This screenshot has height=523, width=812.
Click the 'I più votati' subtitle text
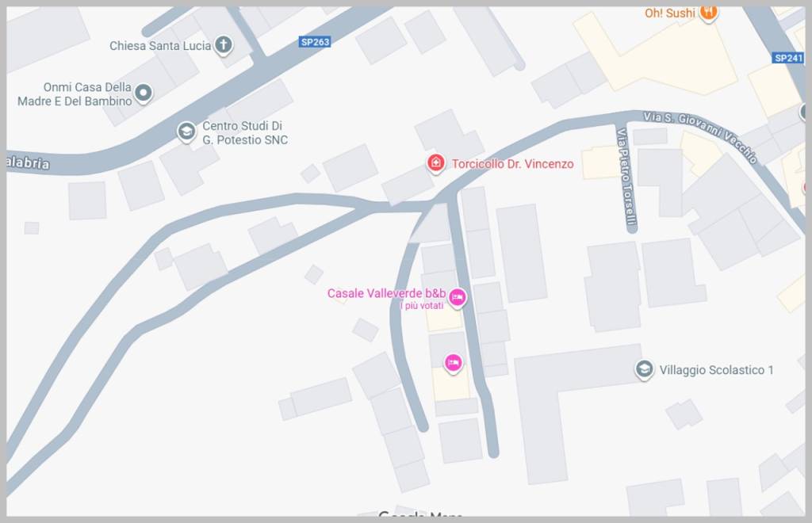click(422, 306)
